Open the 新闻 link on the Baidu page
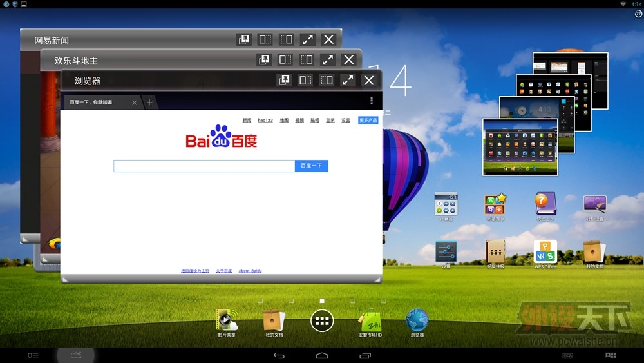The height and width of the screenshot is (363, 644). tap(247, 120)
